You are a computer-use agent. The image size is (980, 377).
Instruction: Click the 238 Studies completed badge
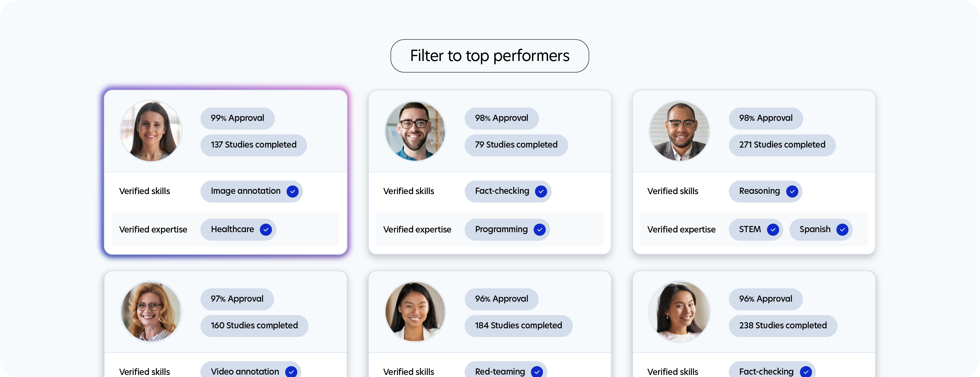[783, 326]
